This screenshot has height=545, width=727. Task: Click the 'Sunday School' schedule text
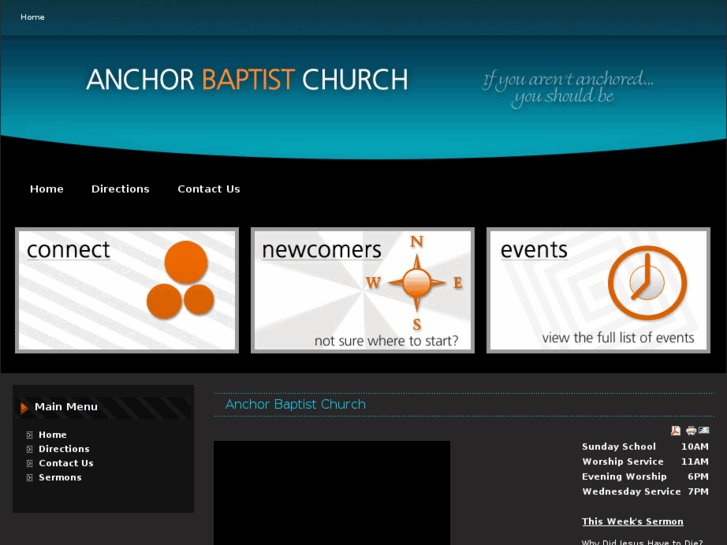coord(619,447)
